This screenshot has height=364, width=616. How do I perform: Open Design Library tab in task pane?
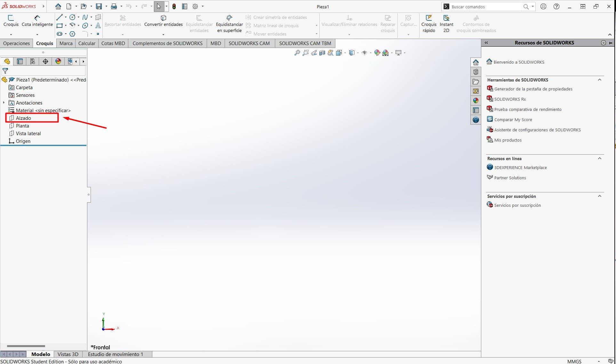[x=476, y=72]
